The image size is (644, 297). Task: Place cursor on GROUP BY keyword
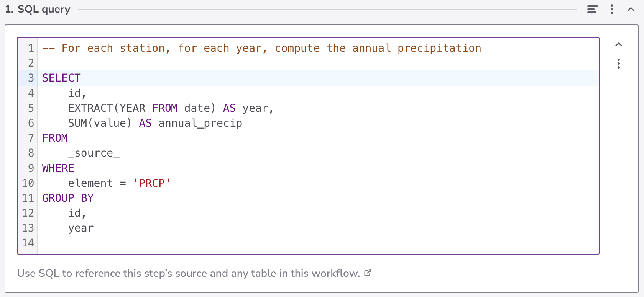(x=67, y=198)
